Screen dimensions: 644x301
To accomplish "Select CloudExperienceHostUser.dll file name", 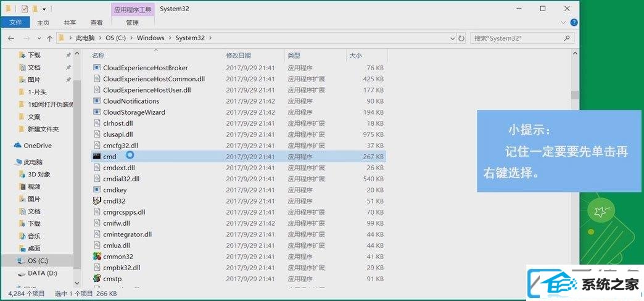I will pyautogui.click(x=147, y=90).
